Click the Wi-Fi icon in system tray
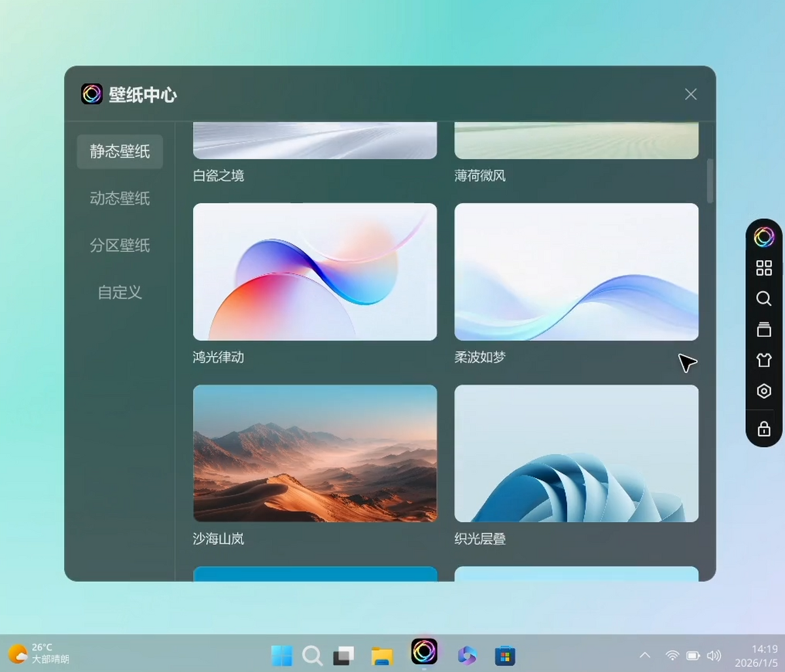Image resolution: width=785 pixels, height=672 pixels. (x=672, y=655)
